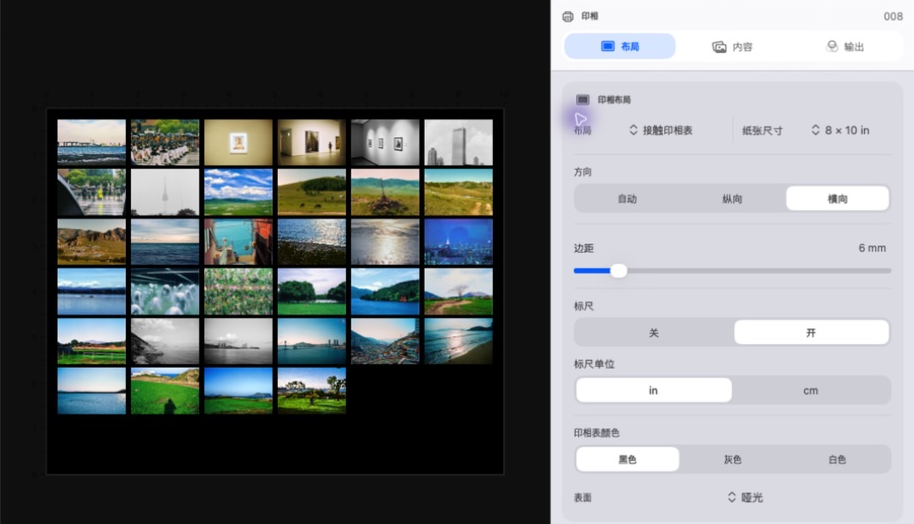This screenshot has height=524, width=914.
Task: Select the park with trees last thumbnail
Action: (x=312, y=391)
